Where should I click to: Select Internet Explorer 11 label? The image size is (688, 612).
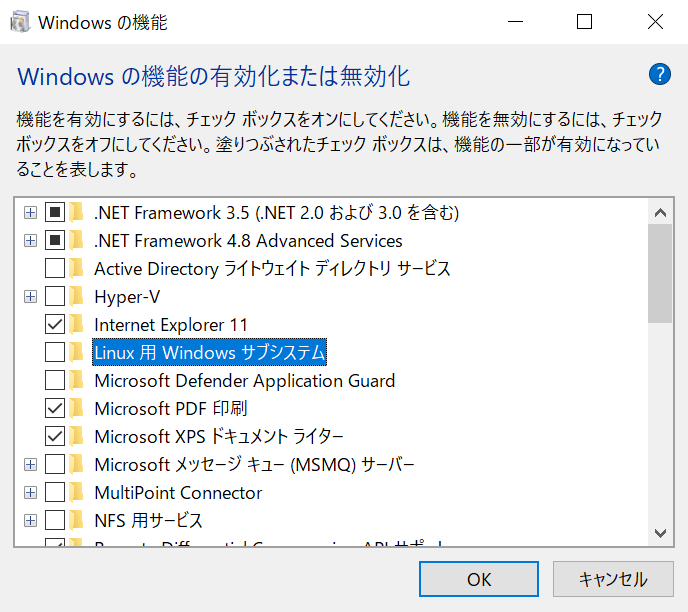pyautogui.click(x=171, y=325)
